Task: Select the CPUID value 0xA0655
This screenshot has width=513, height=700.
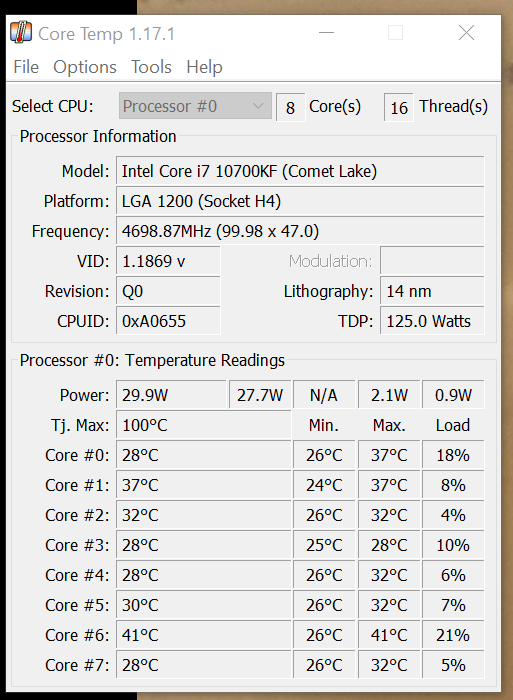Action: tap(168, 321)
